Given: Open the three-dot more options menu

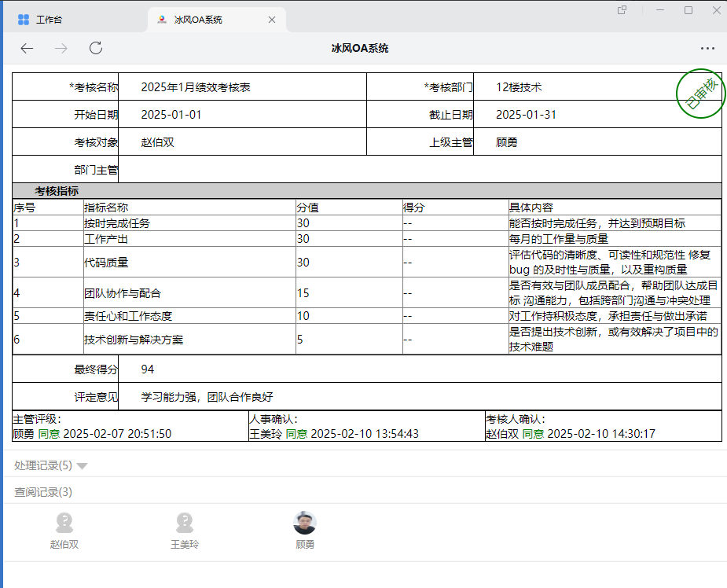Looking at the screenshot, I should 707,49.
